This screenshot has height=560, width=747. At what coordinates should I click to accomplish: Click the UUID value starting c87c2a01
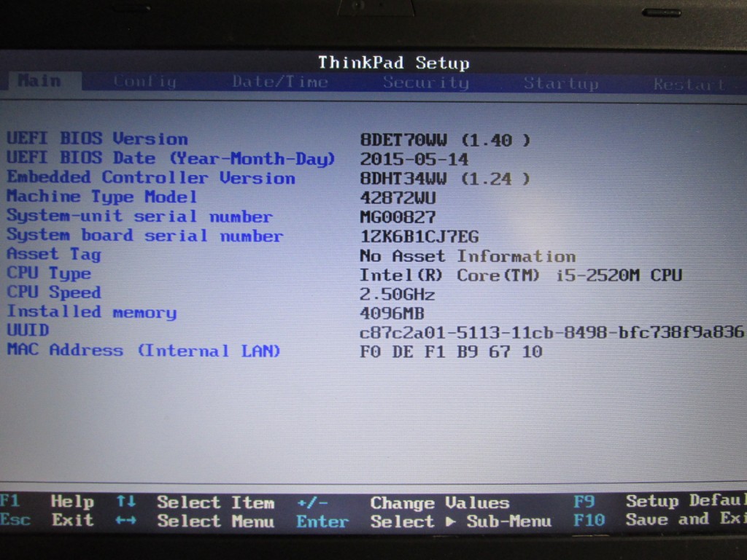(x=551, y=332)
